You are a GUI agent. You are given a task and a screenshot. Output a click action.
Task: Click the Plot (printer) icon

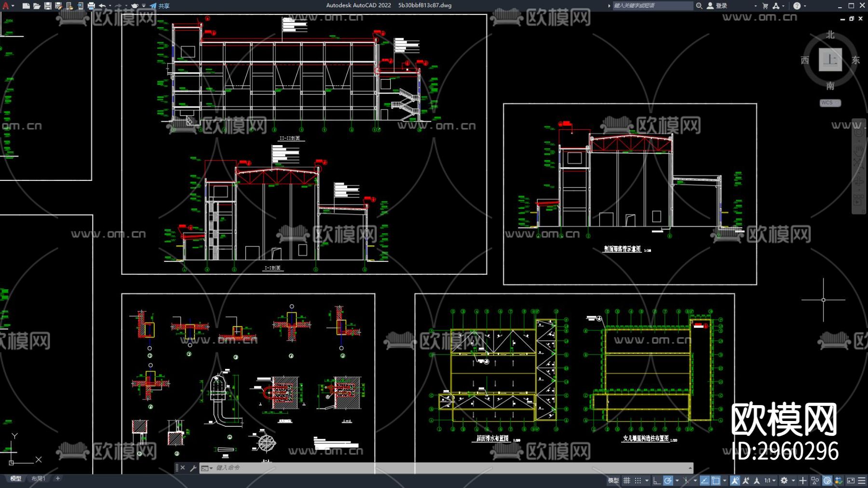pyautogui.click(x=91, y=6)
